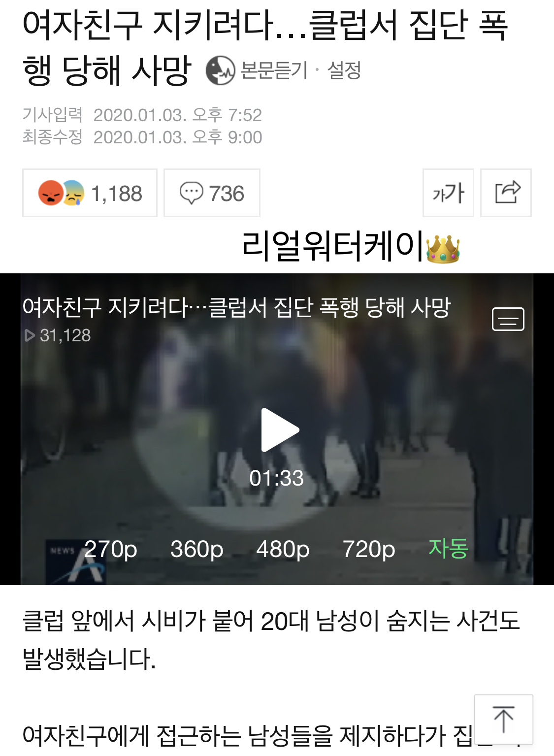Viewport: 554px width, 756px height.
Task: Tap the scroll-to-top arrow button
Action: 503,719
